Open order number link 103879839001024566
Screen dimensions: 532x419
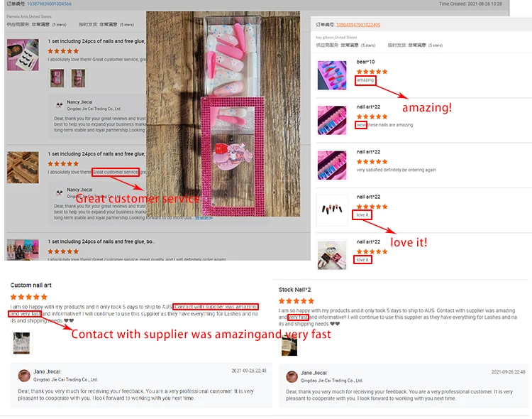[49, 4]
